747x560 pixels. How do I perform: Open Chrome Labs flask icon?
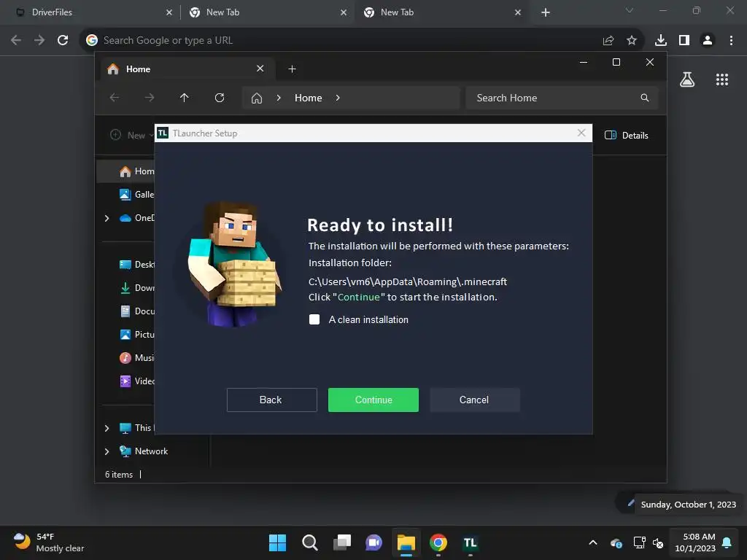(687, 79)
